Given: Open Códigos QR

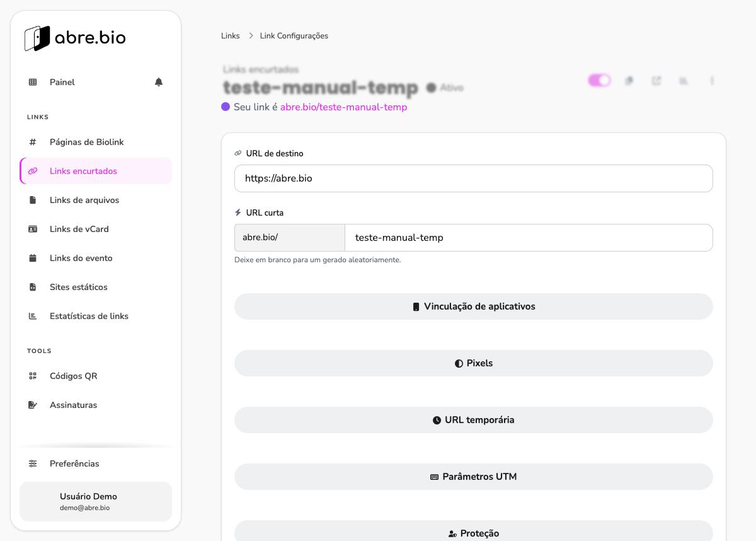Looking at the screenshot, I should (x=96, y=376).
